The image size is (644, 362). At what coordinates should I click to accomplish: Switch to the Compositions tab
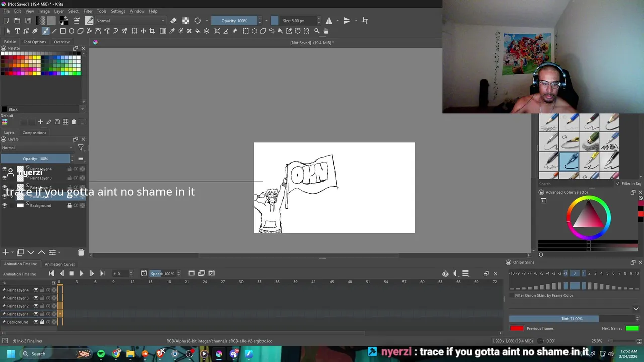click(x=34, y=133)
